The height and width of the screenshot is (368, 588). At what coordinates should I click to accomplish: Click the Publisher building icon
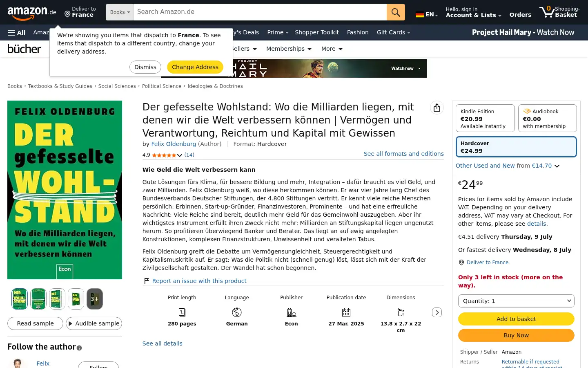pos(292,312)
